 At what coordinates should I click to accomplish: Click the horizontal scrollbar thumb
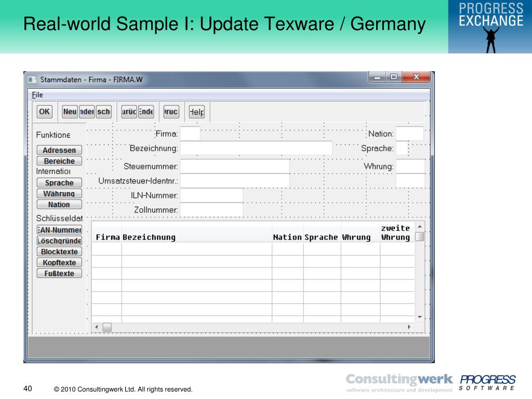pyautogui.click(x=107, y=327)
